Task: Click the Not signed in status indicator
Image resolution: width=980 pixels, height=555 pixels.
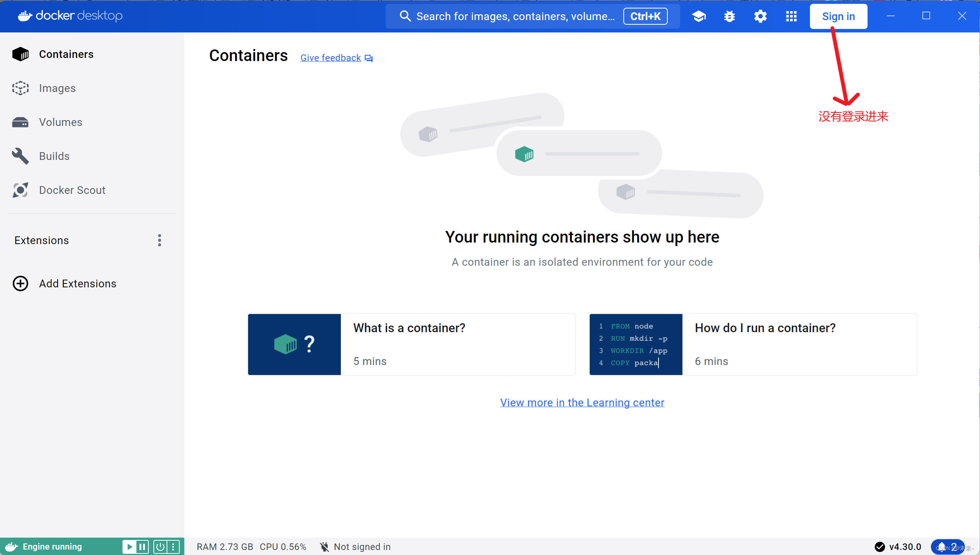Action: tap(356, 547)
